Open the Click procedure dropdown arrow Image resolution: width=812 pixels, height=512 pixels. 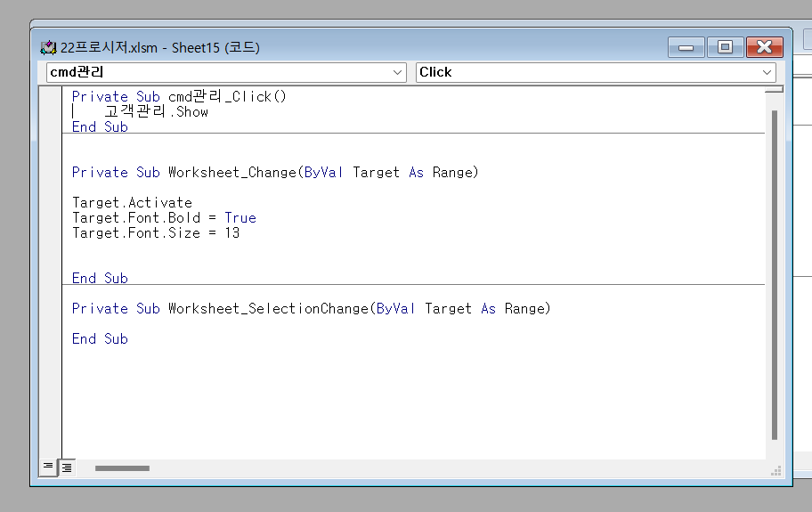coord(767,72)
